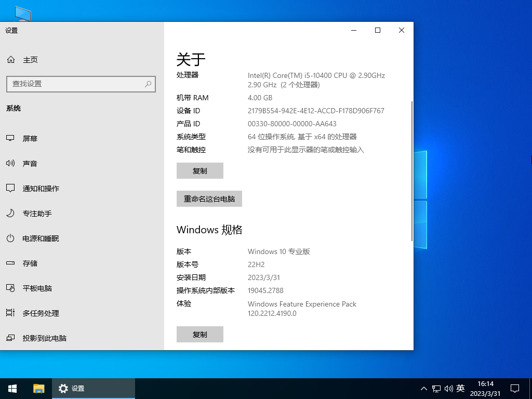This screenshot has height=399, width=532.
Task: Click the settings page vertical scrollbar
Action: tap(411, 171)
